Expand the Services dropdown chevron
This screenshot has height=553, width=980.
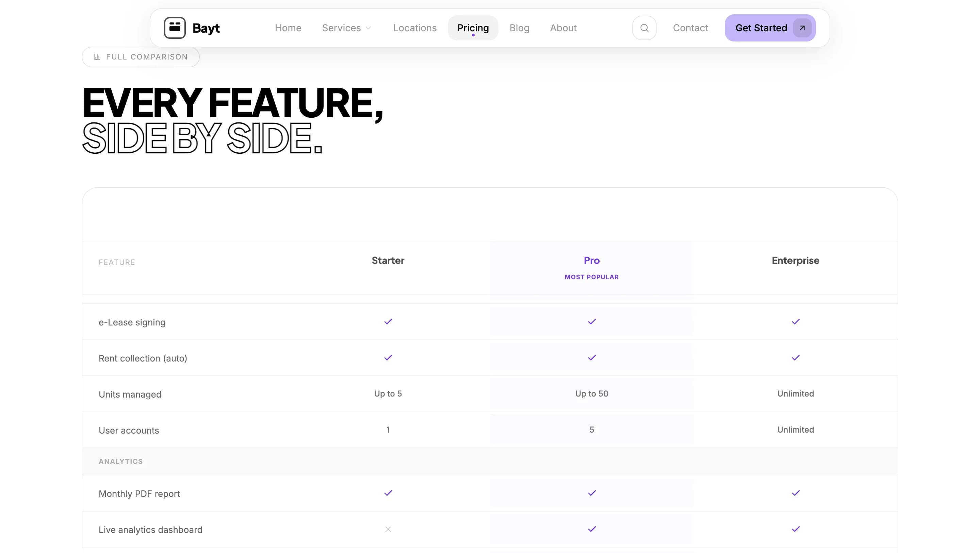[x=368, y=28]
